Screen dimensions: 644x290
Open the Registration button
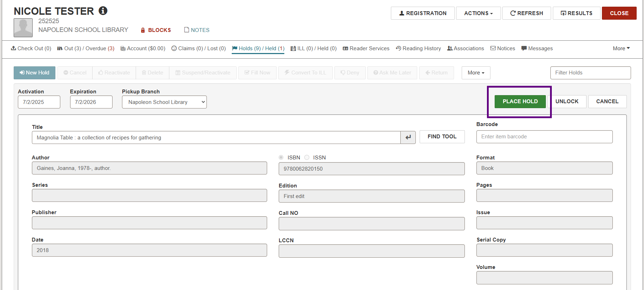click(423, 13)
